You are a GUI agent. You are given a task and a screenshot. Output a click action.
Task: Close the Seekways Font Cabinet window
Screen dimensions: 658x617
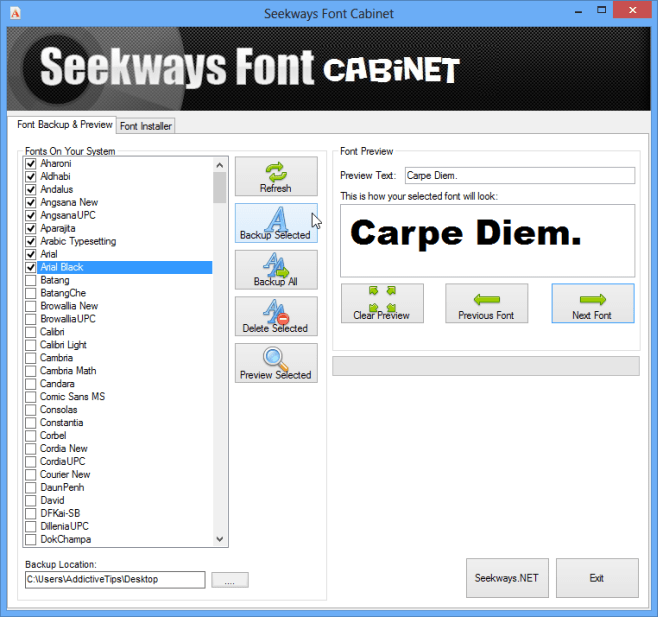(632, 10)
